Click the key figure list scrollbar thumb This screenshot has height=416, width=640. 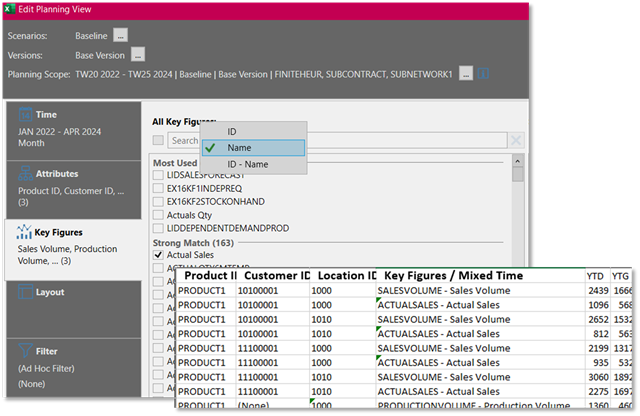coord(518,175)
